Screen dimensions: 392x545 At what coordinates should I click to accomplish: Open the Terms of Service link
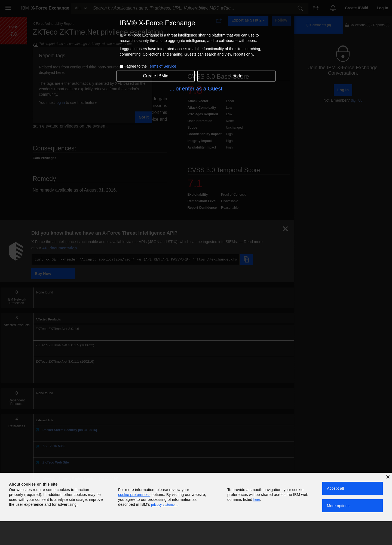162,66
